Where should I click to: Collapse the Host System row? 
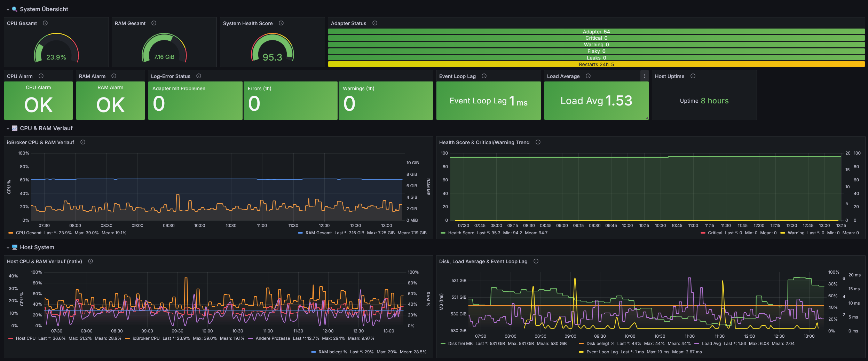[x=8, y=248]
